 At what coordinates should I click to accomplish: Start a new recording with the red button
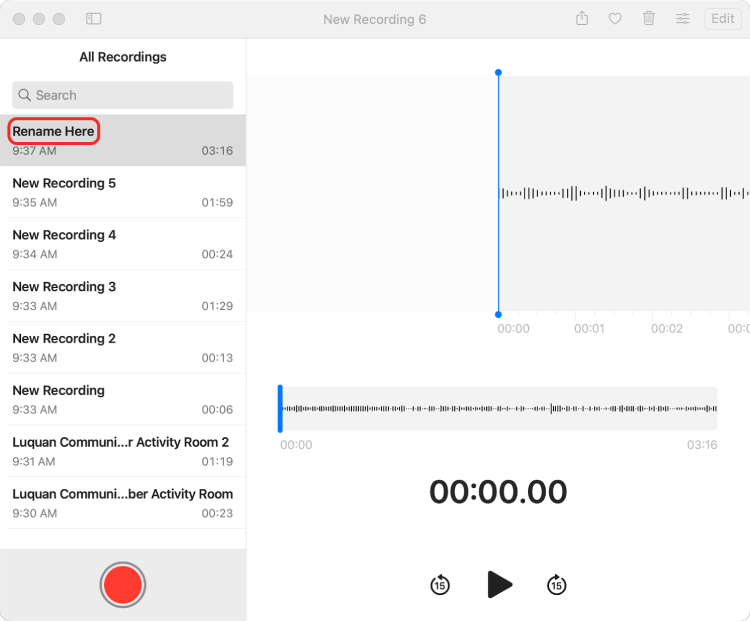[123, 584]
